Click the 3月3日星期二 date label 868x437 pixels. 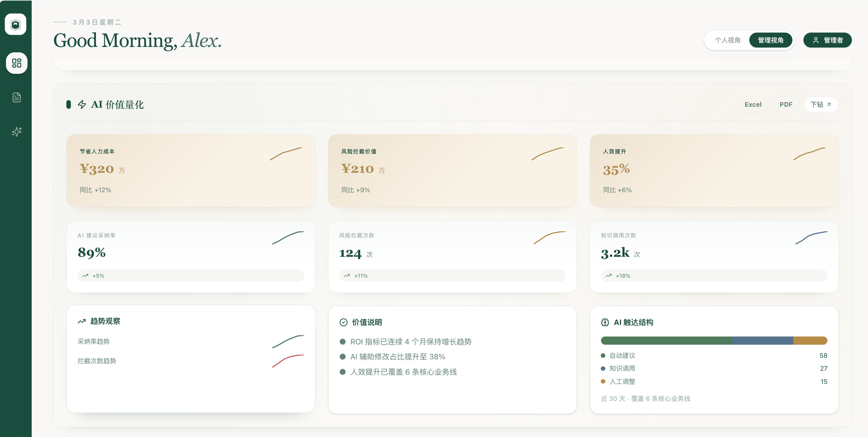tap(97, 22)
